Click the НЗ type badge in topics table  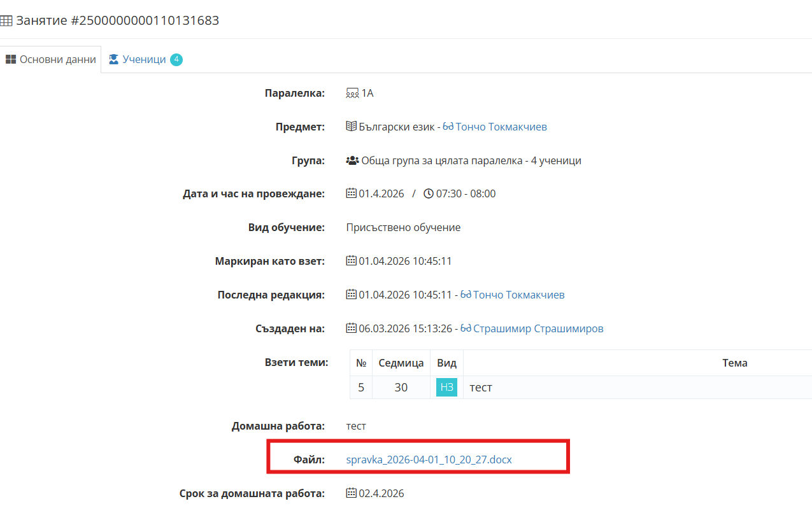[x=446, y=387]
